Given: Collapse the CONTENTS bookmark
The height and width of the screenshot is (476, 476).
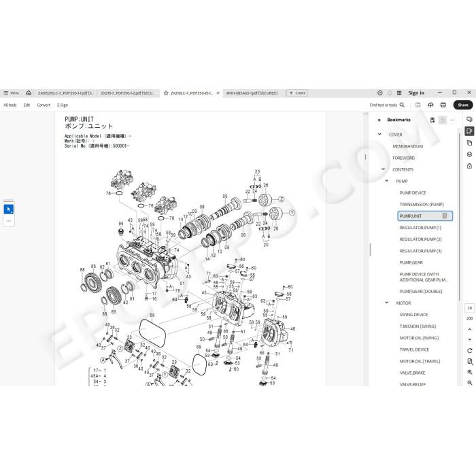Looking at the screenshot, I should [383, 169].
